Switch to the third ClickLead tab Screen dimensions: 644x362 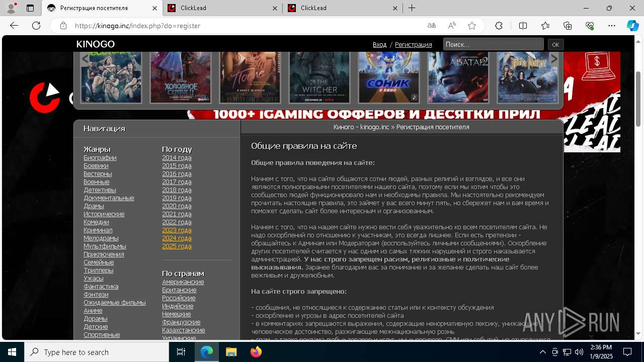point(342,8)
